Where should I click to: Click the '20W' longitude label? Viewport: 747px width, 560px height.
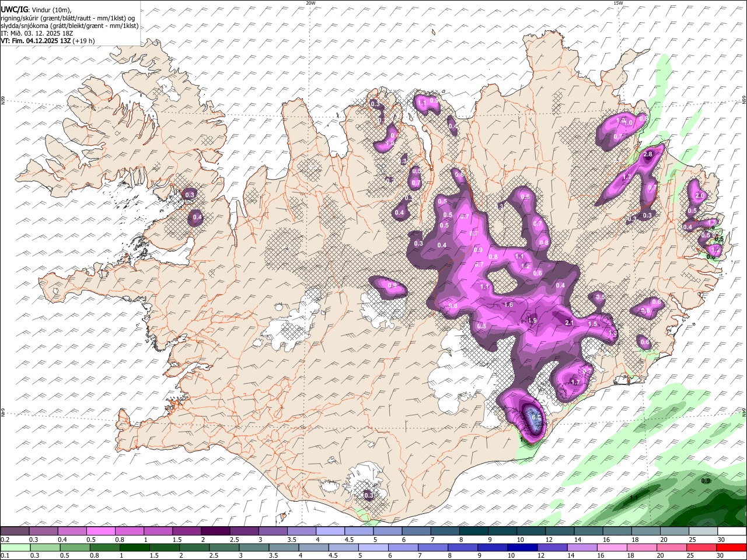pos(310,3)
